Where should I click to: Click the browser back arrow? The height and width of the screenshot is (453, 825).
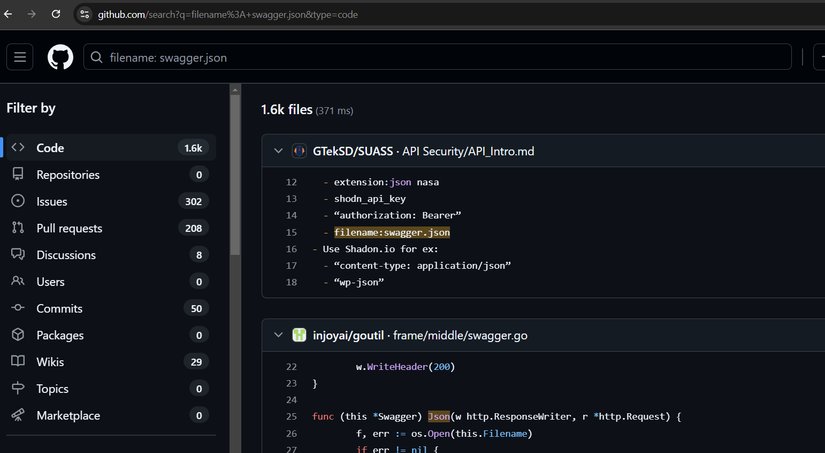[x=8, y=14]
